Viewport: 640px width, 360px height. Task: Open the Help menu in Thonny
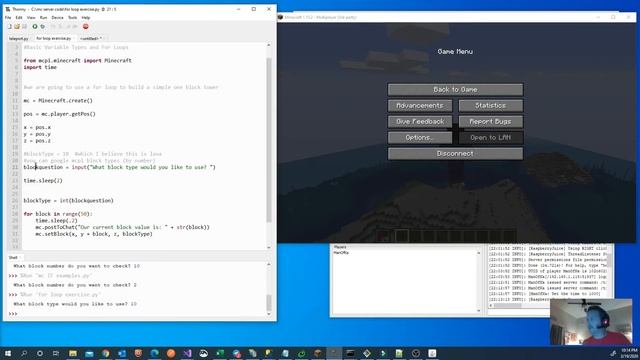point(86,18)
